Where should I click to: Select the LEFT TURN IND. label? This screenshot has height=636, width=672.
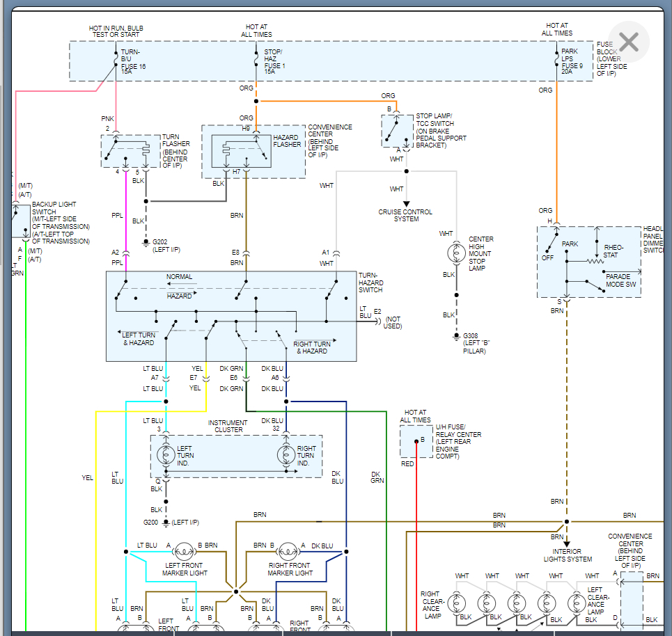coord(185,456)
